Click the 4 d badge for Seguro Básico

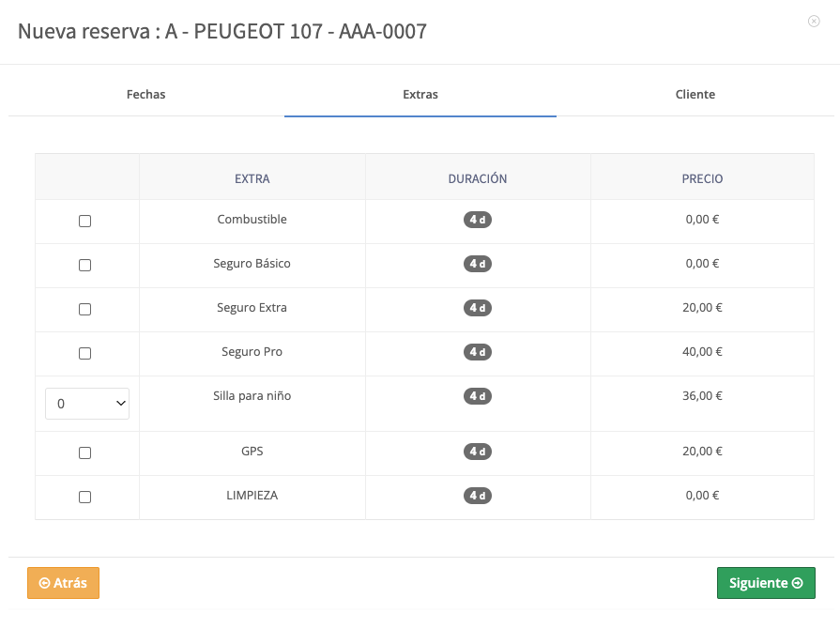[478, 264]
